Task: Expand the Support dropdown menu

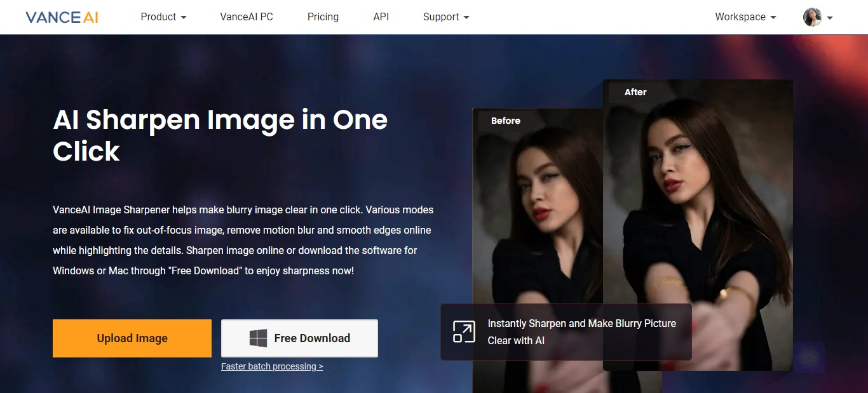Action: [x=446, y=17]
